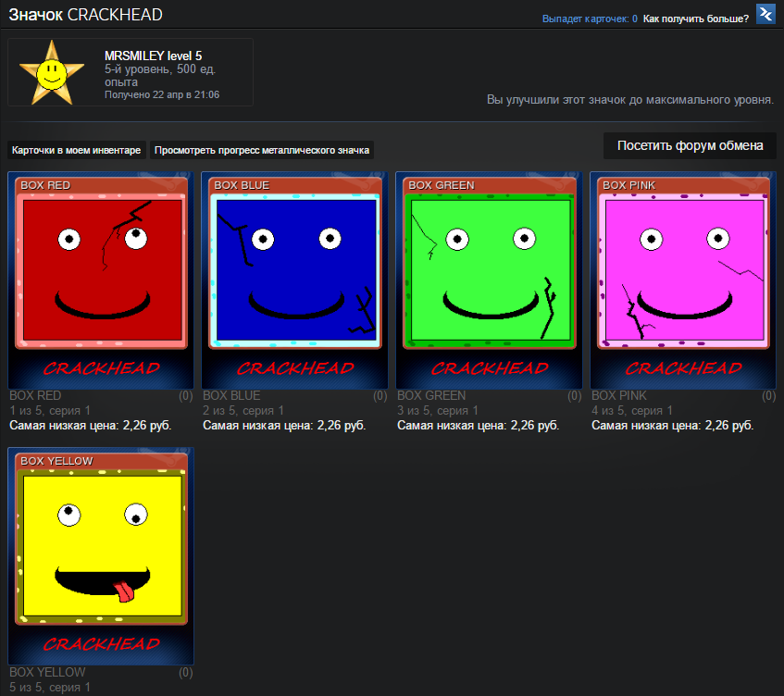Screen dimensions: 784x696
Task: Click BOX PINK lowest price text
Action: tap(673, 426)
